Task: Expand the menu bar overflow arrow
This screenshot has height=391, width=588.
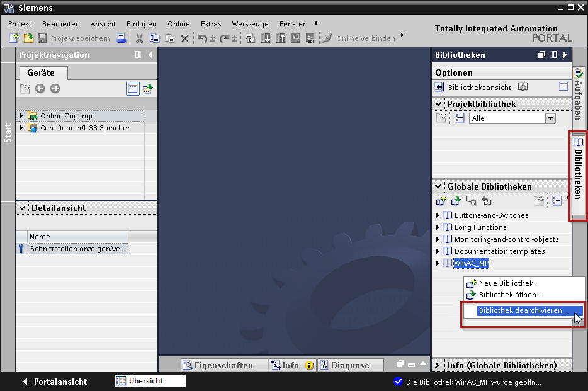Action: click(317, 23)
